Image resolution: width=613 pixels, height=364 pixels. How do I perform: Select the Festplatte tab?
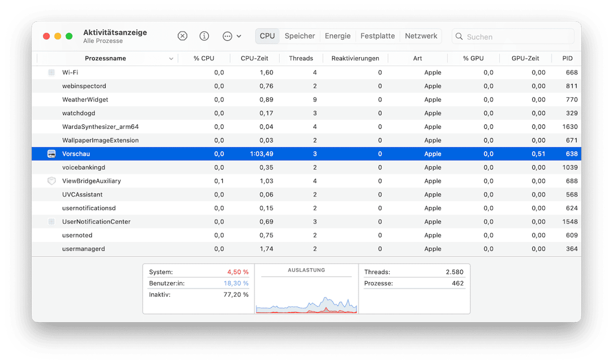[378, 36]
